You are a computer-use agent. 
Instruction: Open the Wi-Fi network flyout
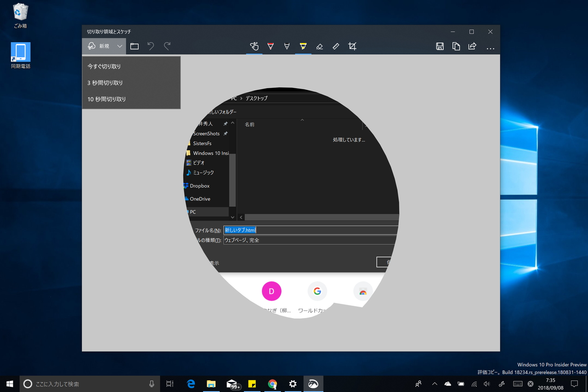tap(474, 384)
